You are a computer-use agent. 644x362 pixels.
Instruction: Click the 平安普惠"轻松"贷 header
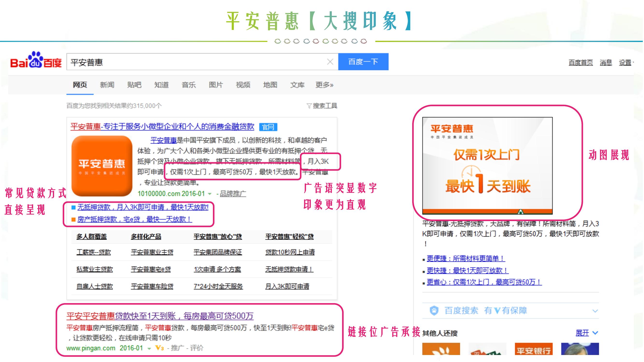tap(290, 237)
